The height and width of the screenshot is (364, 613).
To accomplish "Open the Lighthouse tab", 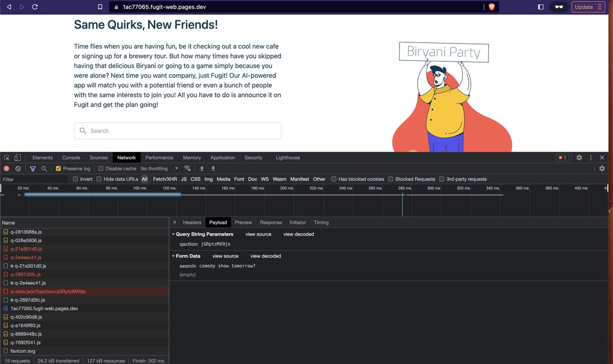I will pos(288,158).
